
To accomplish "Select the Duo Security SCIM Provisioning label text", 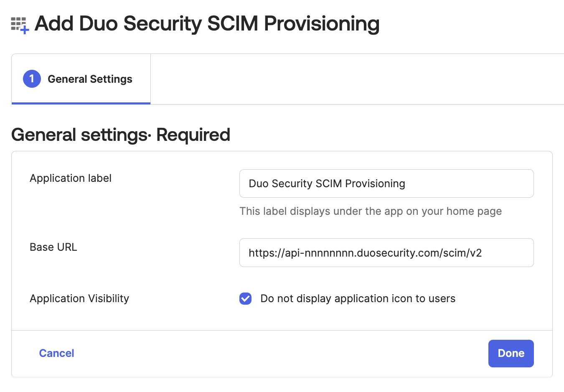I will 327,183.
